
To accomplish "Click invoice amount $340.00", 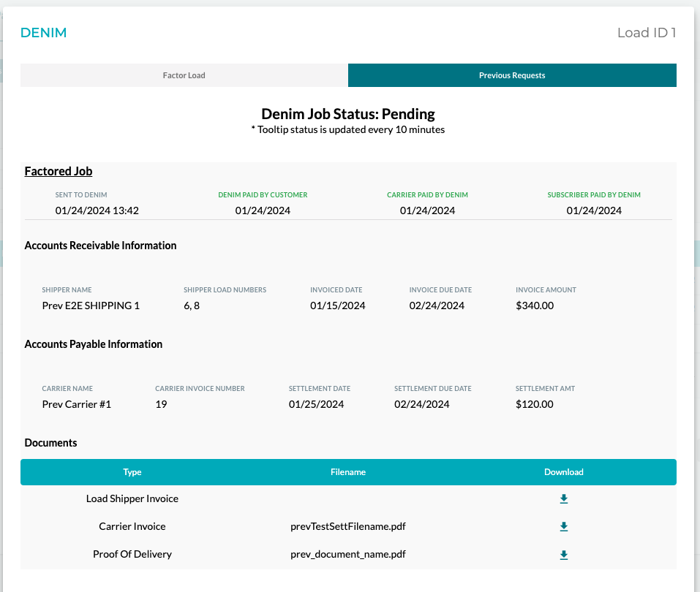I will pyautogui.click(x=535, y=306).
